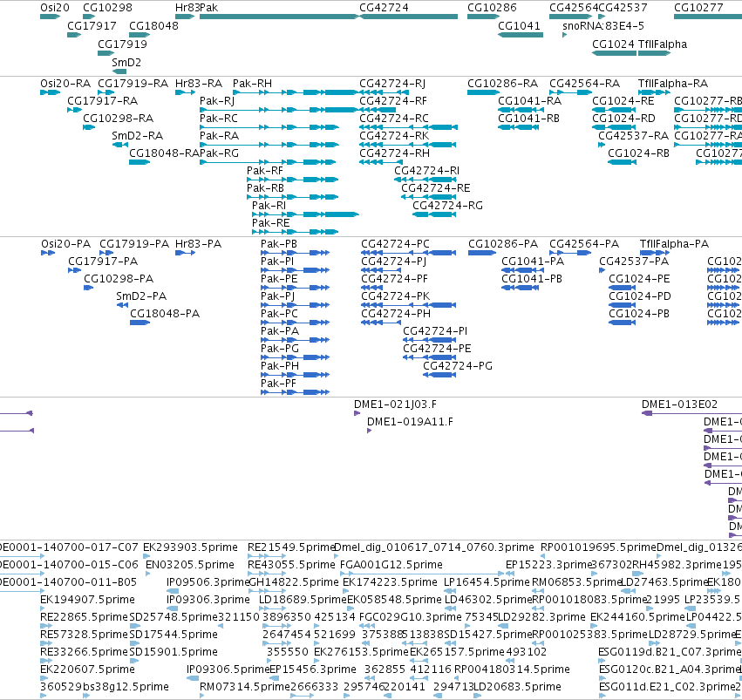Select the CG18048 gene label
Viewport: 742px width, 700px height.
click(x=153, y=25)
